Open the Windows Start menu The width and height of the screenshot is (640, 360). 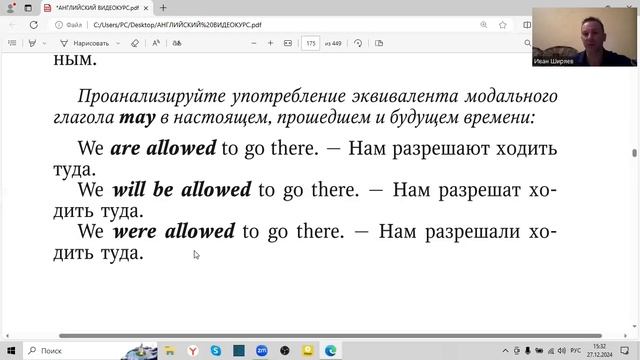(x=11, y=351)
